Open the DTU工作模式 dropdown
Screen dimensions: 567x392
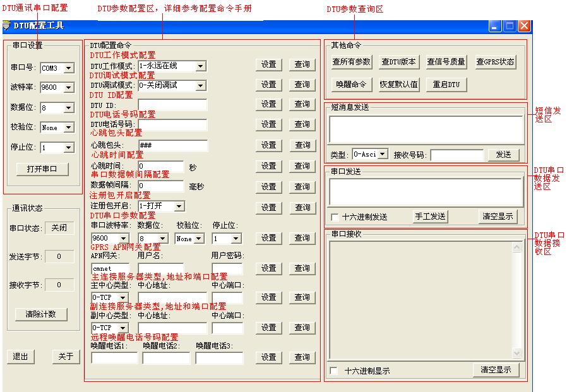coord(201,66)
